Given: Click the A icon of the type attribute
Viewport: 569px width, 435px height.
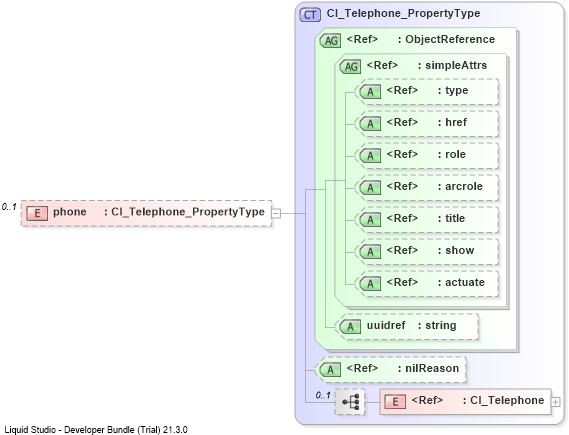Looking at the screenshot, I should click(370, 92).
